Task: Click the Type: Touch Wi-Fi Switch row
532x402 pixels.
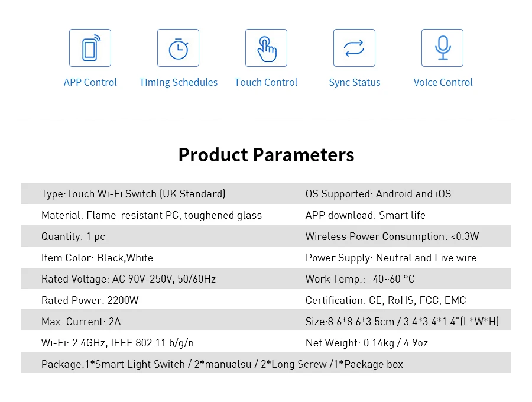Action: [x=134, y=194]
